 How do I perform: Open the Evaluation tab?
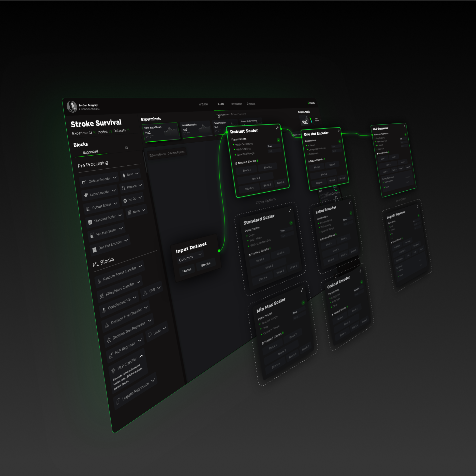click(237, 104)
